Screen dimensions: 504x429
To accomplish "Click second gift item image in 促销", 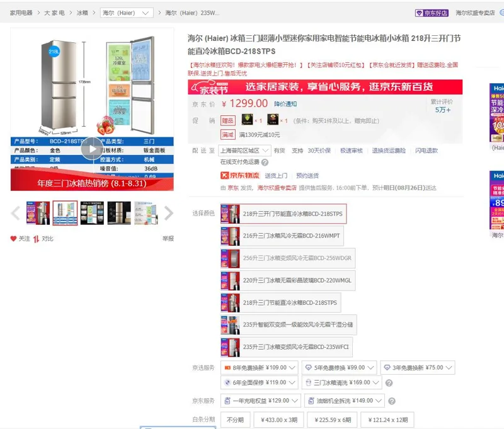I will click(x=273, y=120).
